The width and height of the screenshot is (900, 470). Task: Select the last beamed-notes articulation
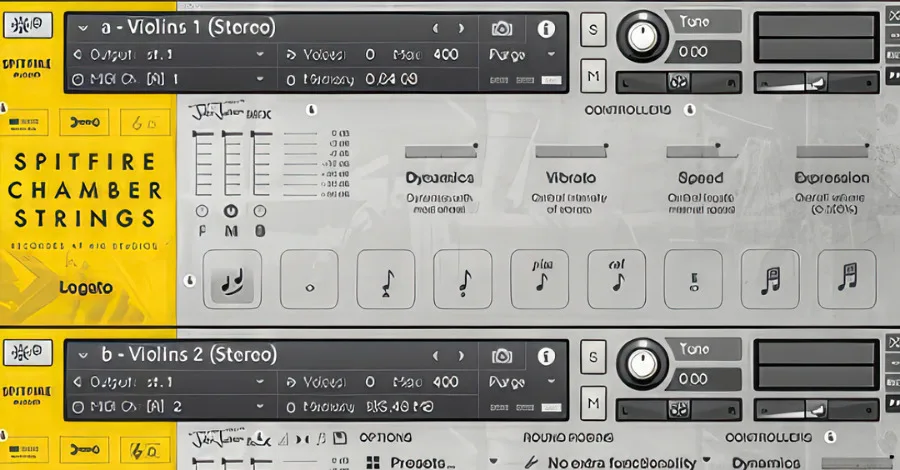click(x=847, y=279)
